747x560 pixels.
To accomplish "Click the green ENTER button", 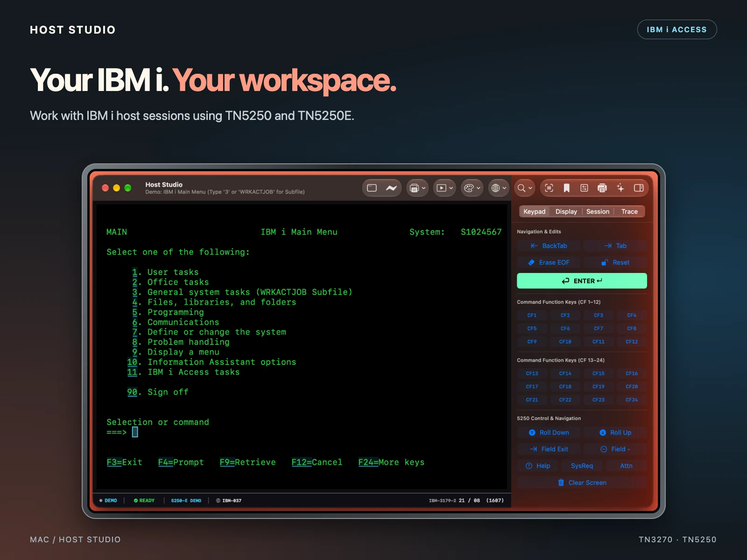I will pos(582,281).
